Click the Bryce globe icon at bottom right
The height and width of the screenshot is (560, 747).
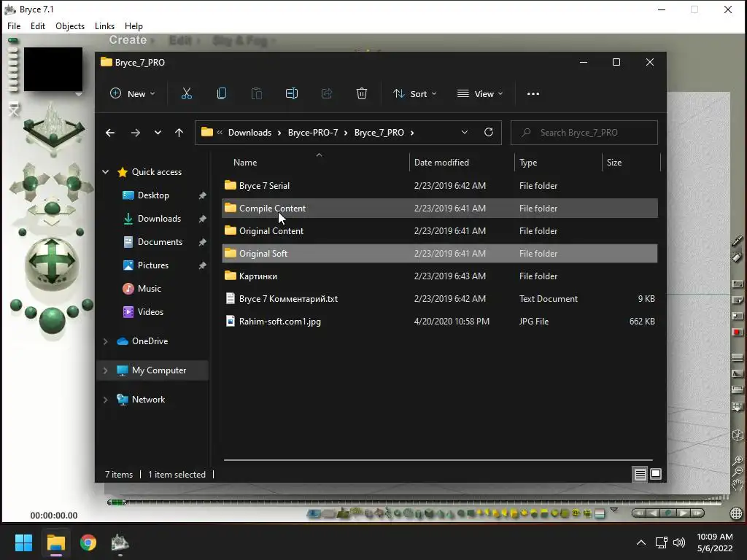coord(737,513)
